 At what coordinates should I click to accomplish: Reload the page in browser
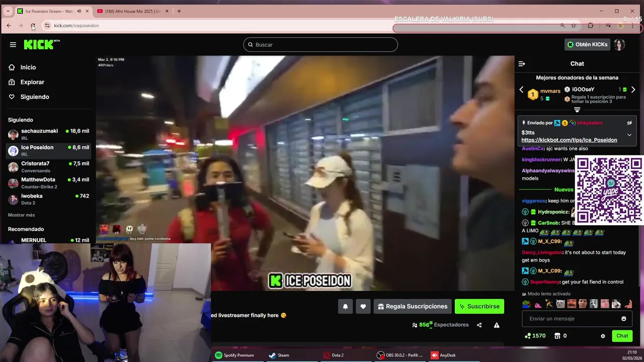click(33, 26)
